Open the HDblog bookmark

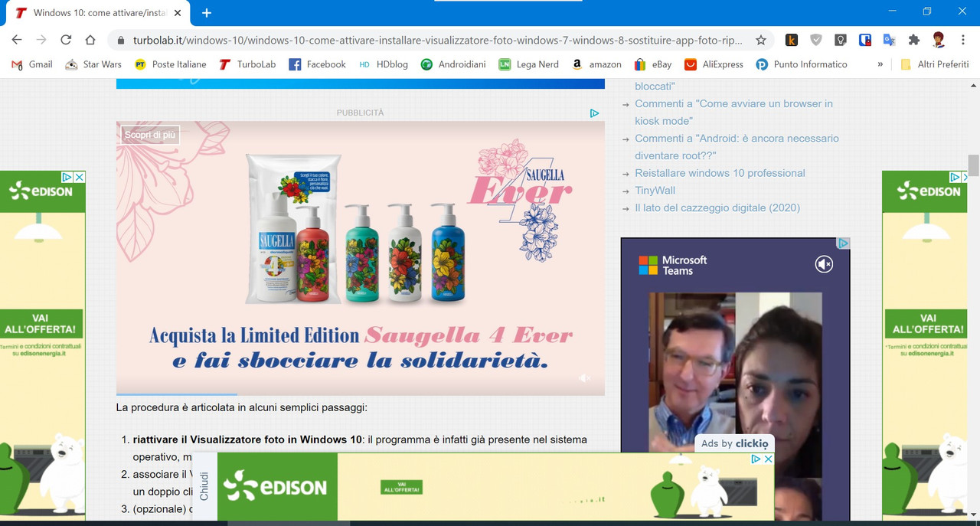pos(384,64)
